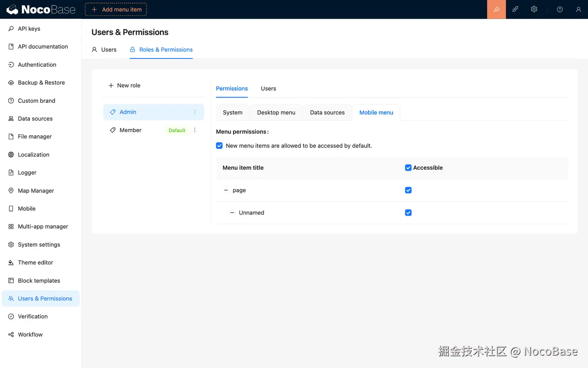Screen dimensions: 588x368
Task: Open system settings gear in top bar
Action: pos(534,9)
